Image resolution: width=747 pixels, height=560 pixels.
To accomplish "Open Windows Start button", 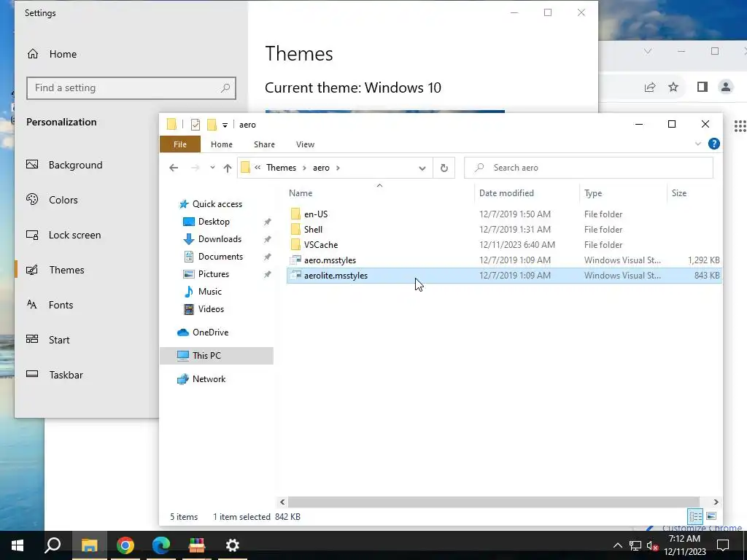I will pos(18,545).
